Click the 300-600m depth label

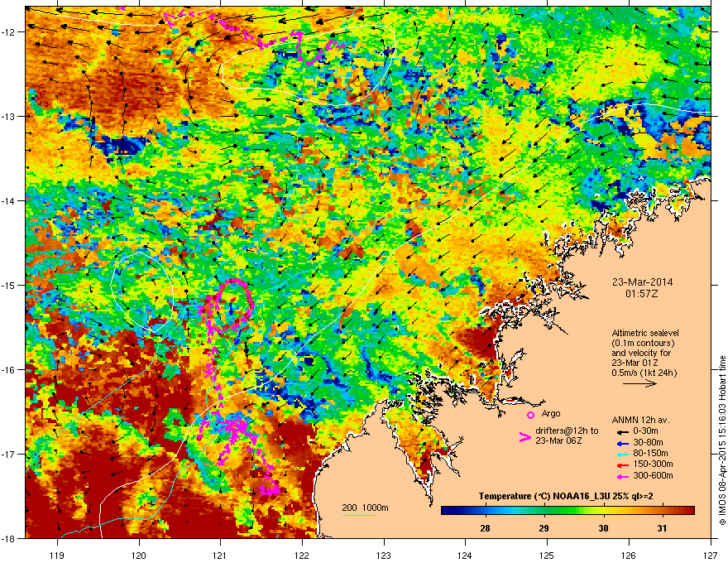[653, 476]
